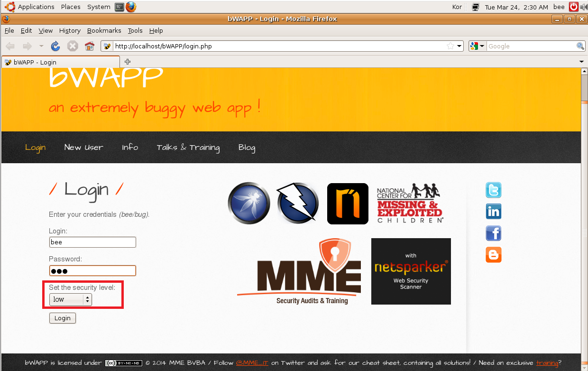Open the Twitter icon link
The height and width of the screenshot is (371, 588).
coord(493,190)
